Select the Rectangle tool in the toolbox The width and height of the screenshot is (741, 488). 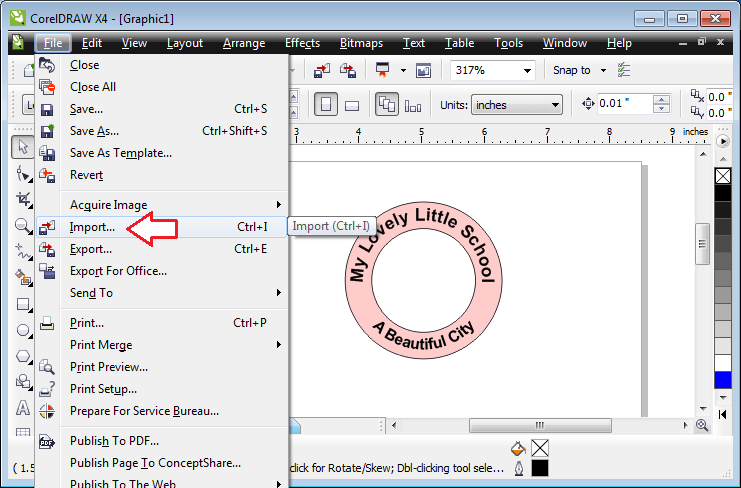22,304
